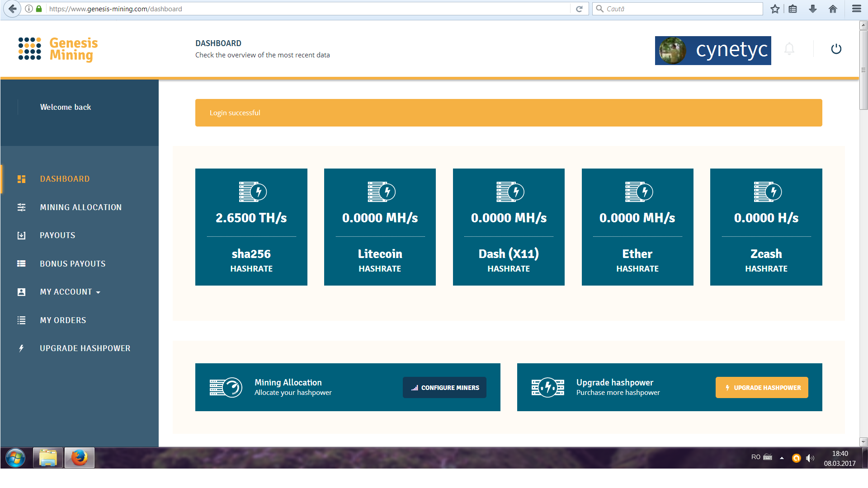
Task: Bookmark this page with star icon
Action: pyautogui.click(x=775, y=9)
